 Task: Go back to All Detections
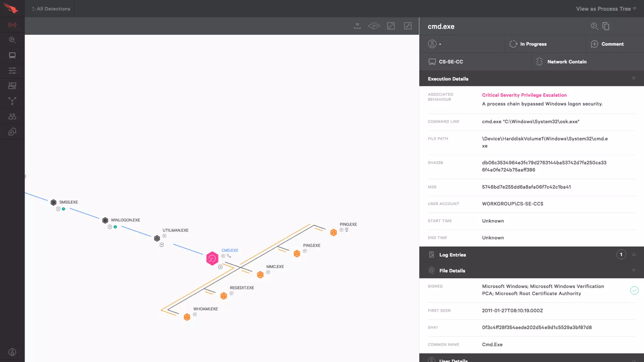[51, 9]
